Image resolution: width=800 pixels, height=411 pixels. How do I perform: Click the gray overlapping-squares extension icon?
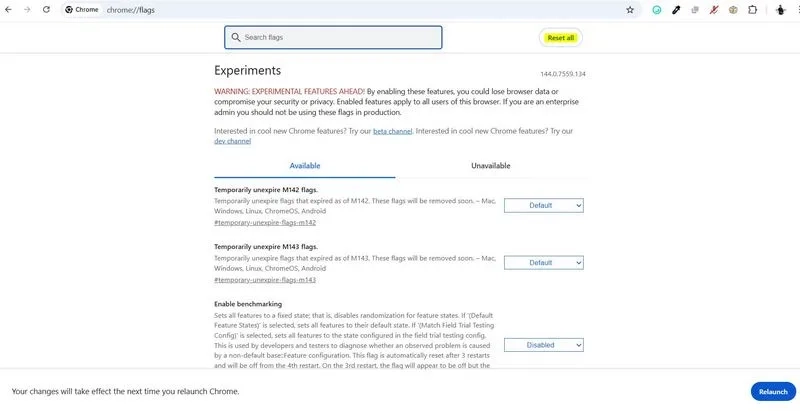(x=695, y=10)
